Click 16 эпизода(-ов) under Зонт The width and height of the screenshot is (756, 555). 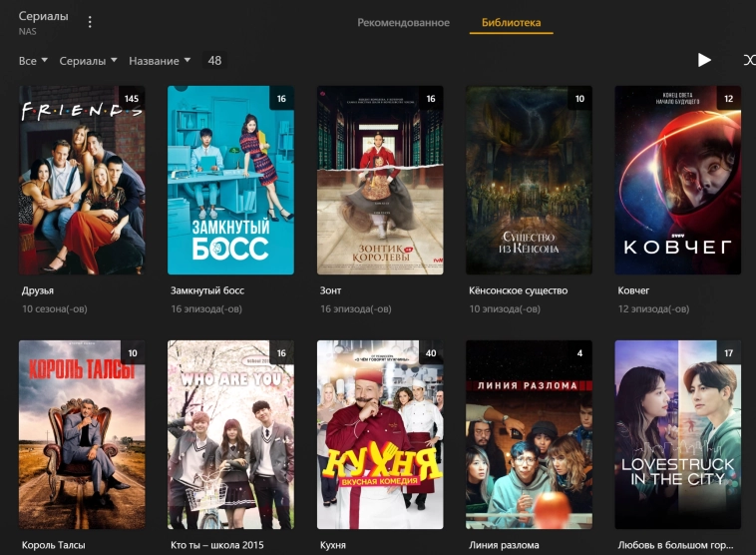356,308
